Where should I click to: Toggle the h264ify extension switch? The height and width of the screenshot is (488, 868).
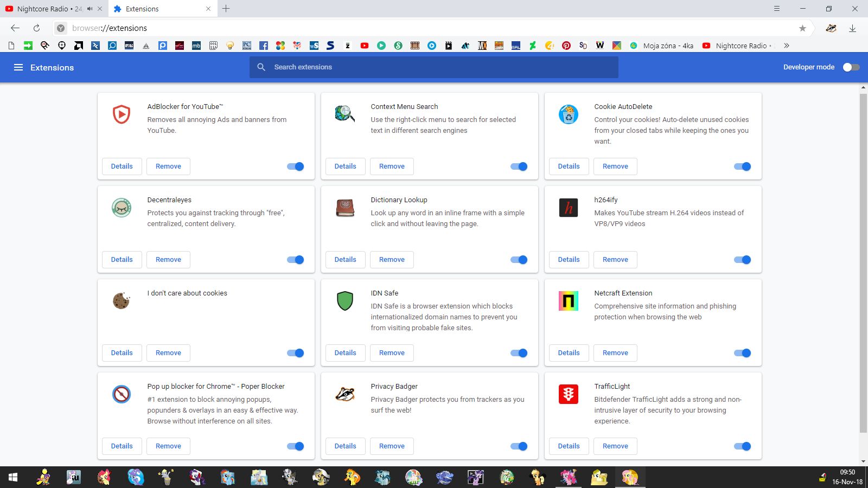743,260
